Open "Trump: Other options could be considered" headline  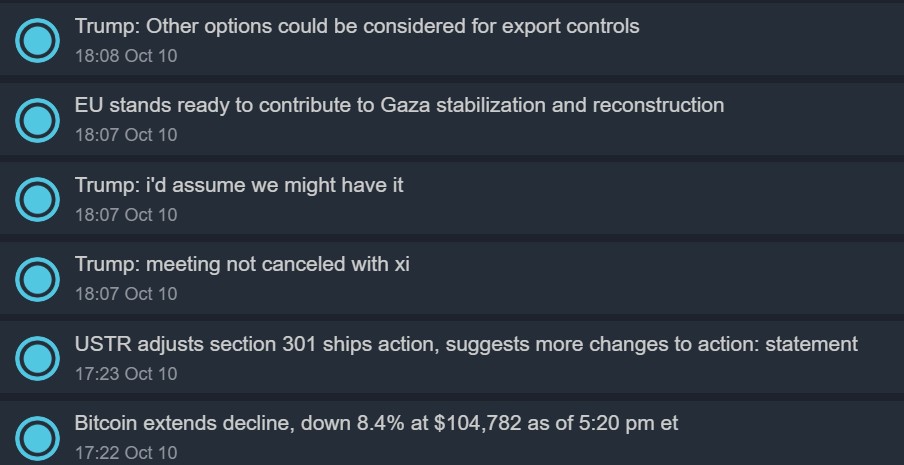click(356, 26)
